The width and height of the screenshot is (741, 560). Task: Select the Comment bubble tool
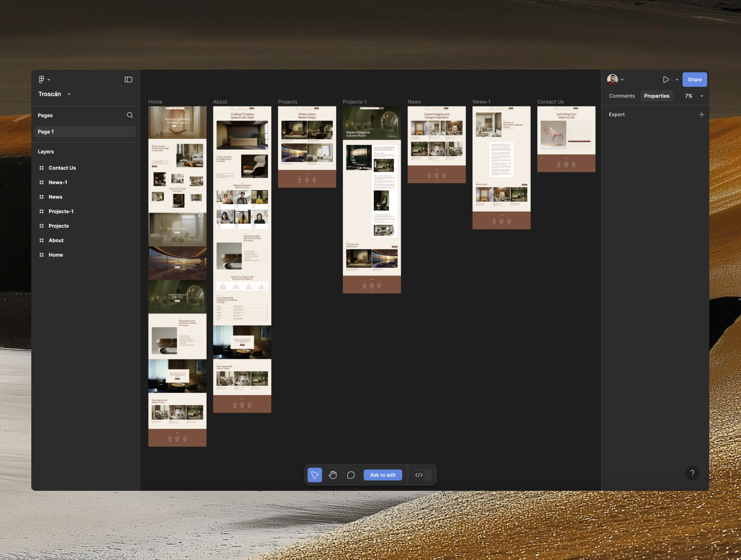pyautogui.click(x=351, y=475)
